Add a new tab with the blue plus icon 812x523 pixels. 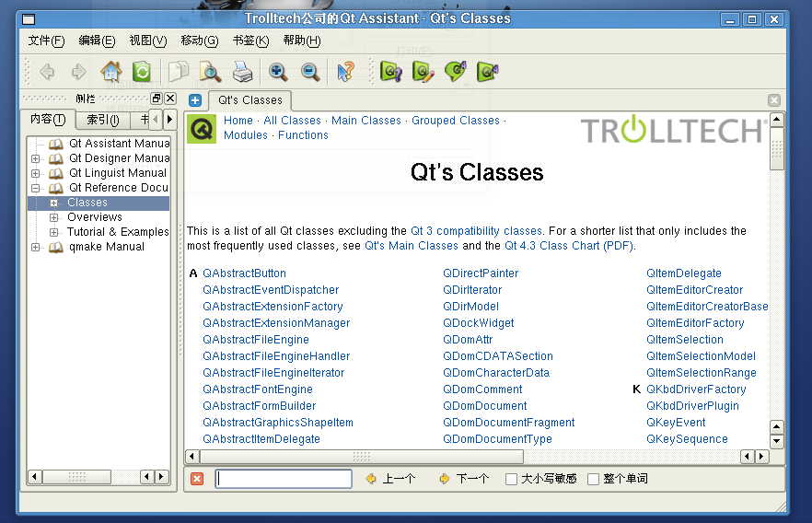(195, 100)
